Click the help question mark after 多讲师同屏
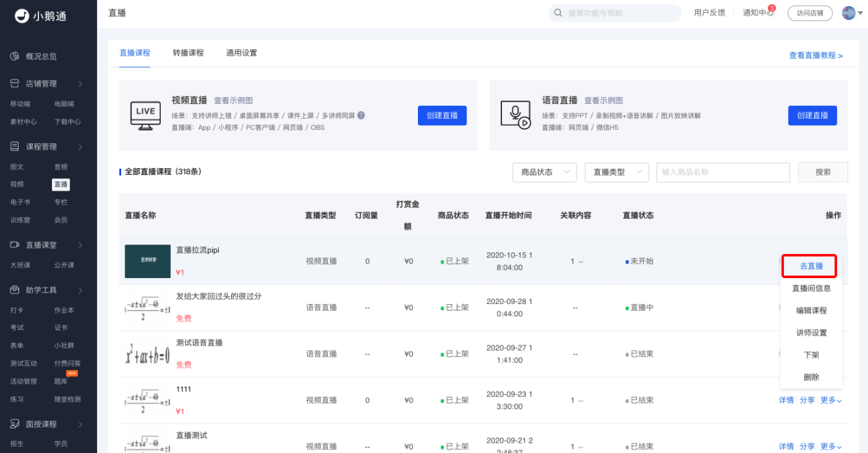The width and height of the screenshot is (868, 453). click(360, 115)
